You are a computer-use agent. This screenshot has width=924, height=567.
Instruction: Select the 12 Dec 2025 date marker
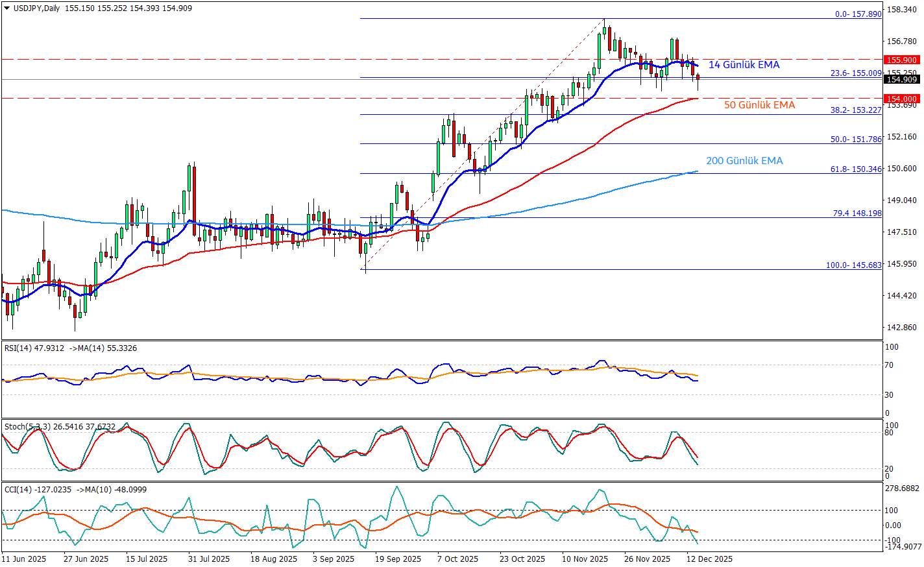pyautogui.click(x=710, y=559)
